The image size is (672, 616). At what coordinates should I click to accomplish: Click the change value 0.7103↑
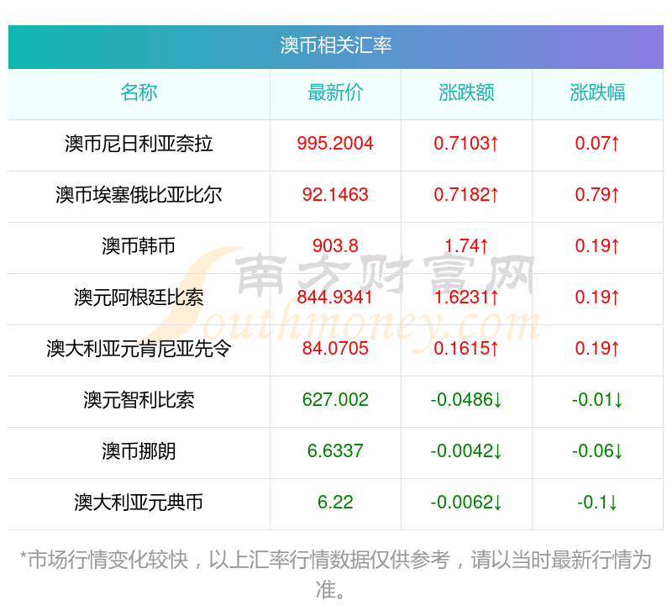[466, 144]
